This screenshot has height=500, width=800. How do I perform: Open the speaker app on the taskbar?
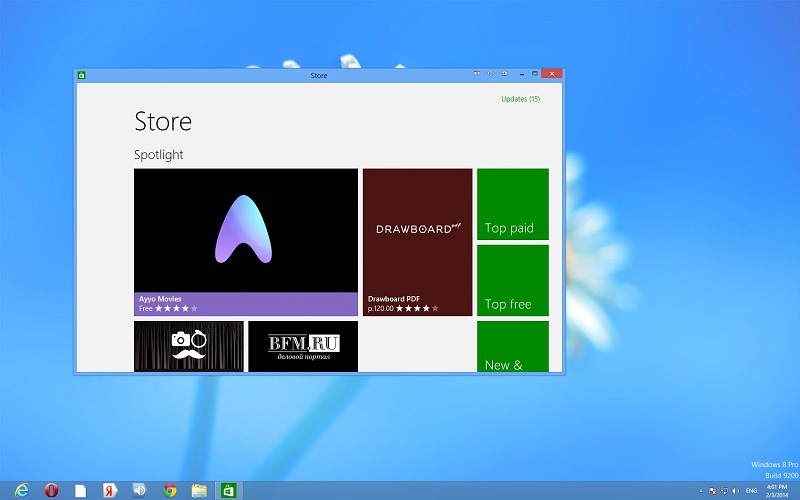pyautogui.click(x=139, y=490)
